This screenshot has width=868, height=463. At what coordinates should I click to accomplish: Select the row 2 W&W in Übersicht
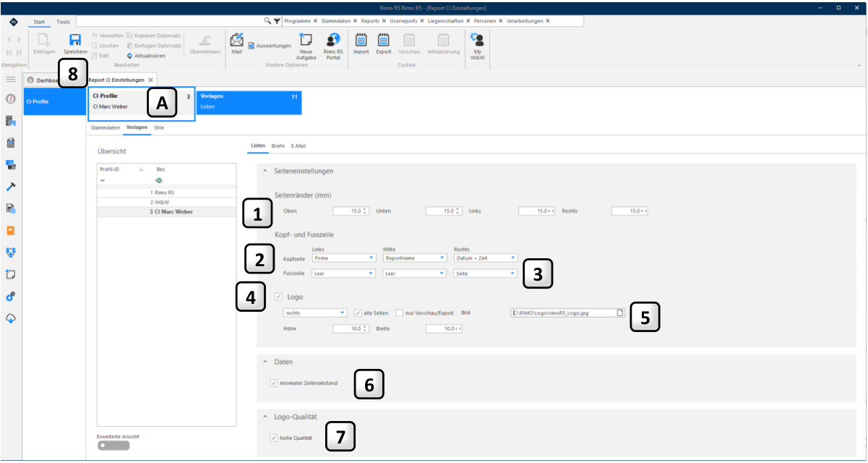[x=166, y=203]
